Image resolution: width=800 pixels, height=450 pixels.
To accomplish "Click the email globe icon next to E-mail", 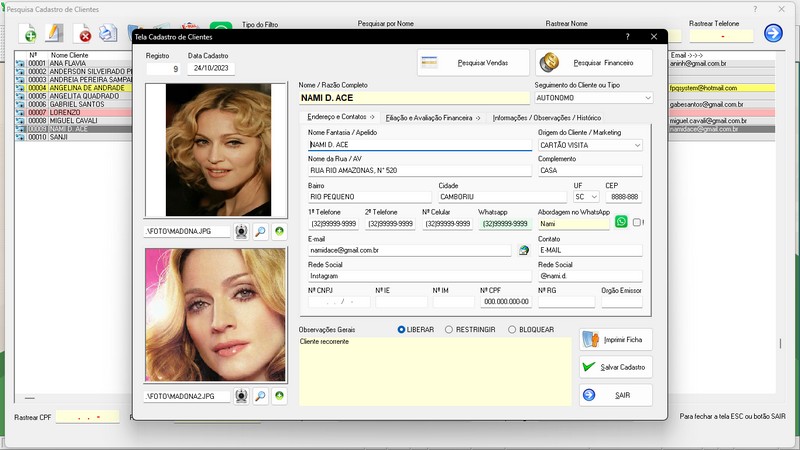I will point(524,250).
